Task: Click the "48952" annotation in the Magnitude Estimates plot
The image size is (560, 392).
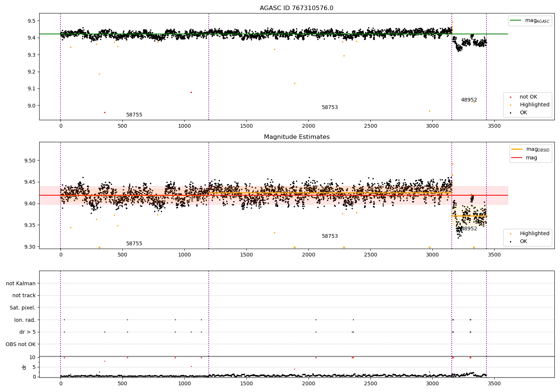Action: (469, 229)
